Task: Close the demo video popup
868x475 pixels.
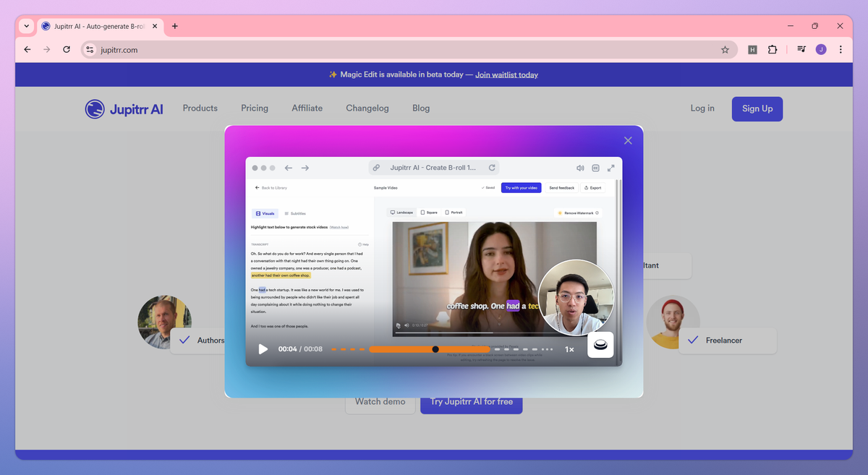Action: (628, 141)
